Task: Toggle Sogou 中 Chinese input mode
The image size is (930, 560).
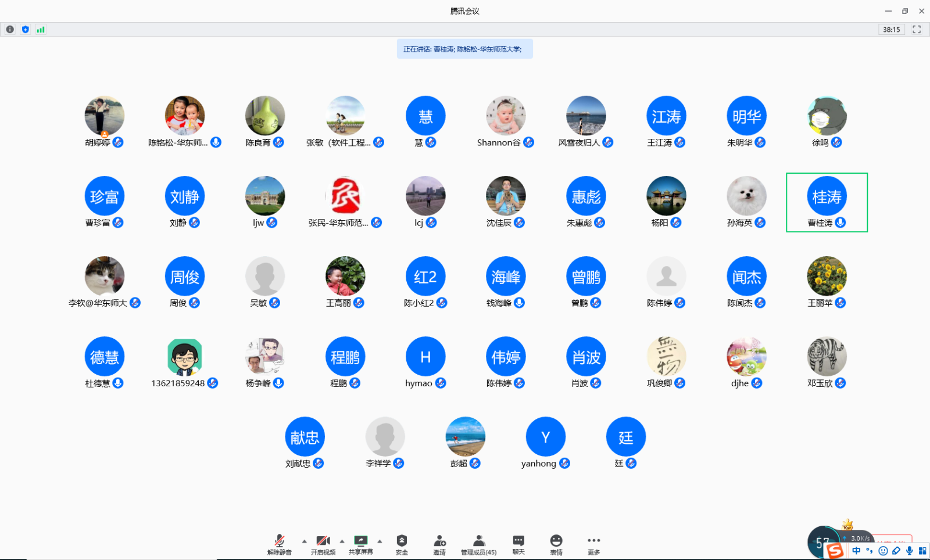Action: 856,551
